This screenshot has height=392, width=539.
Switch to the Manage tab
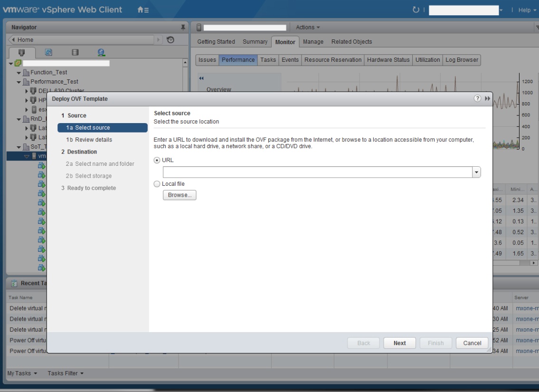pyautogui.click(x=313, y=42)
